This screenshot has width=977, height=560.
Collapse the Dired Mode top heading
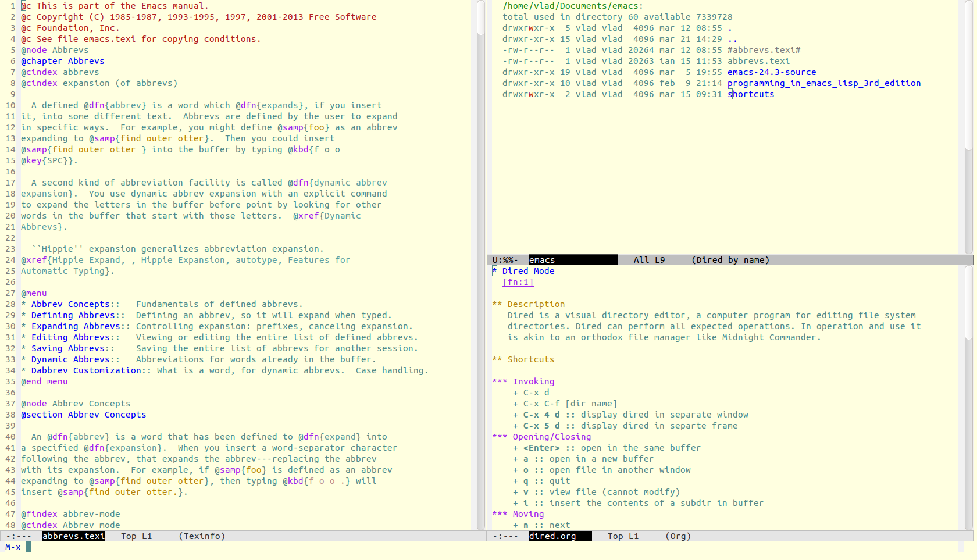(x=523, y=271)
